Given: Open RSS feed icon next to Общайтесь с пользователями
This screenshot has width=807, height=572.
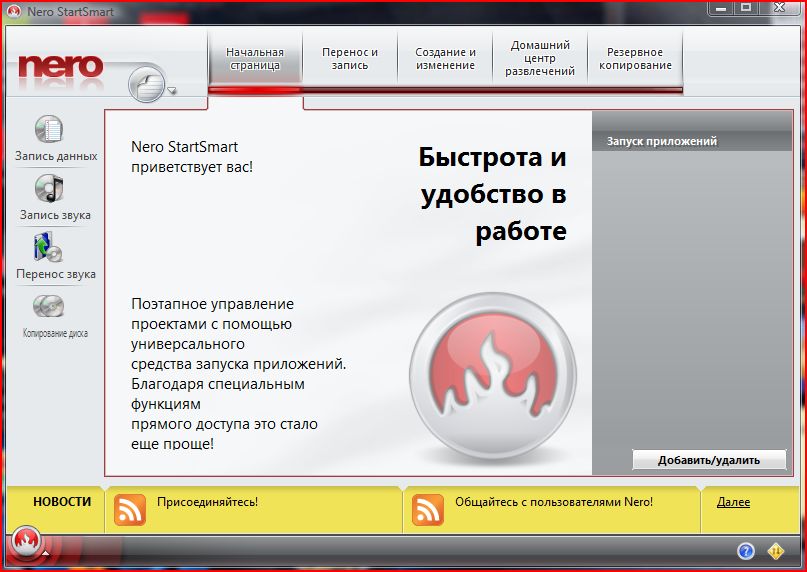Looking at the screenshot, I should (428, 510).
